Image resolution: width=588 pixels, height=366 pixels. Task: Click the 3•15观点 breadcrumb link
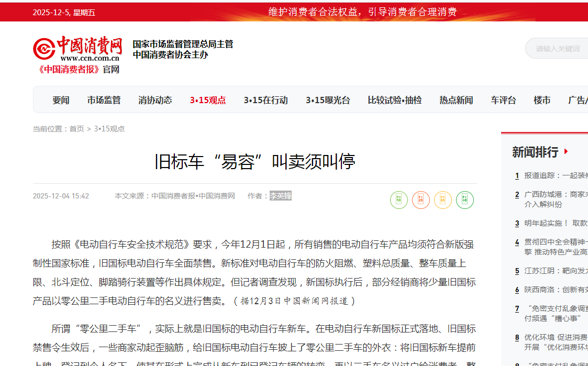click(x=109, y=129)
